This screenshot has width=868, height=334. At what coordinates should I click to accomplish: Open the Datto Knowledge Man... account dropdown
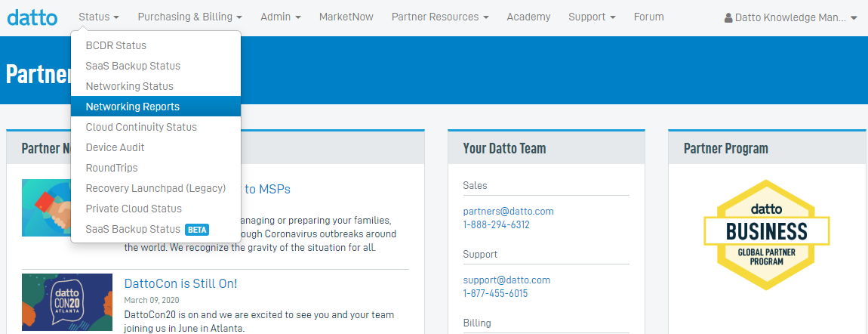click(x=790, y=17)
